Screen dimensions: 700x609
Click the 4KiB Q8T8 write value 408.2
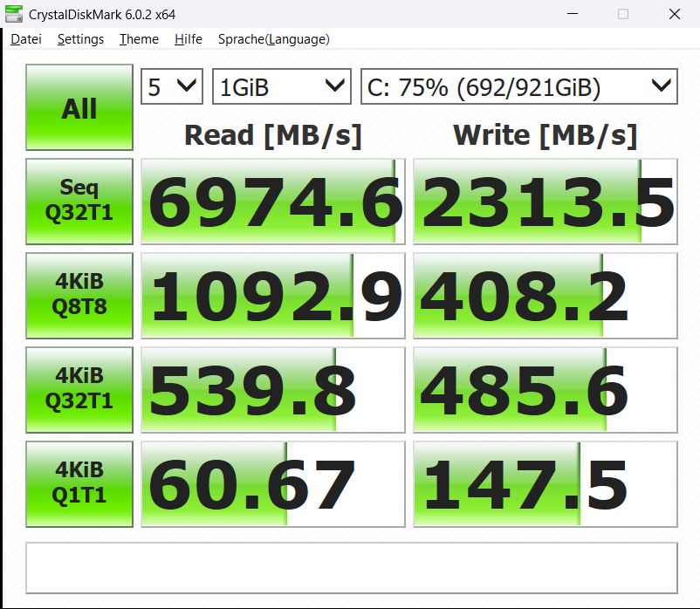pyautogui.click(x=546, y=296)
